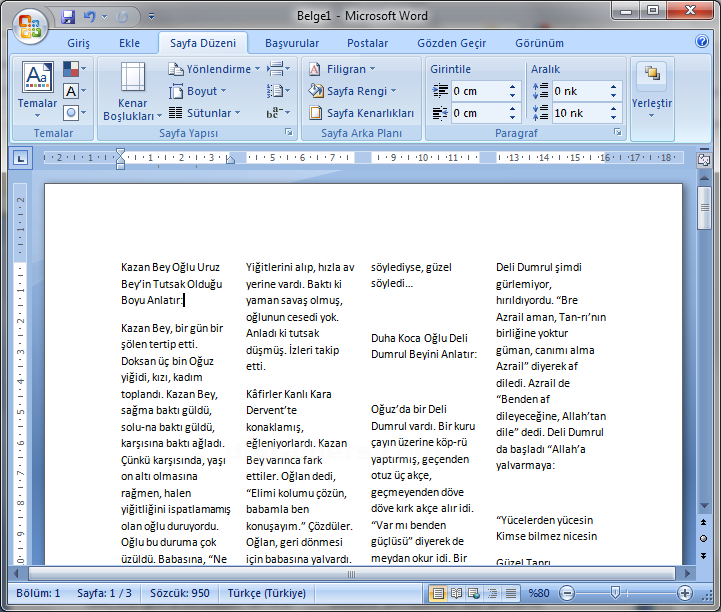Open Sayfa Yapısı dialog launcher
This screenshot has height=612, width=721.
pos(289,132)
